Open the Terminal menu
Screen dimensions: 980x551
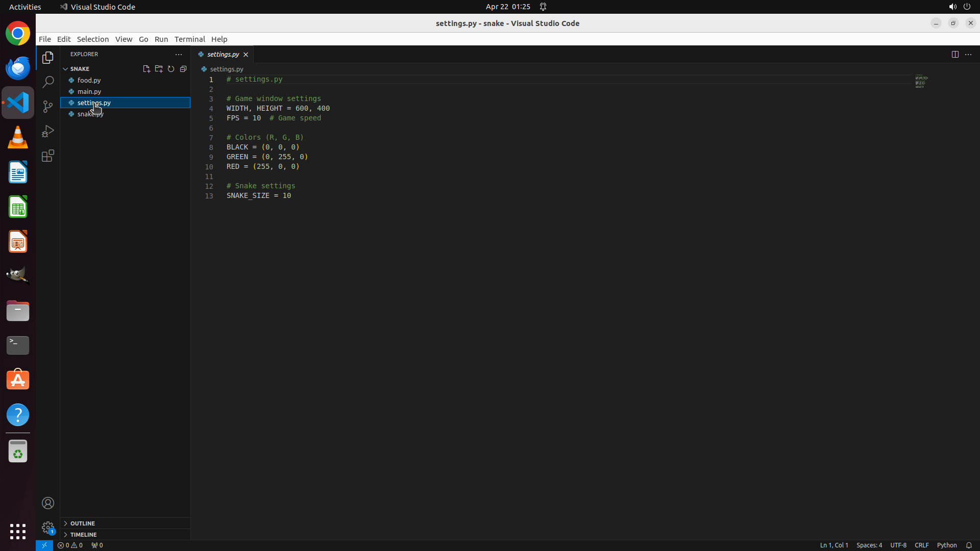pyautogui.click(x=189, y=39)
